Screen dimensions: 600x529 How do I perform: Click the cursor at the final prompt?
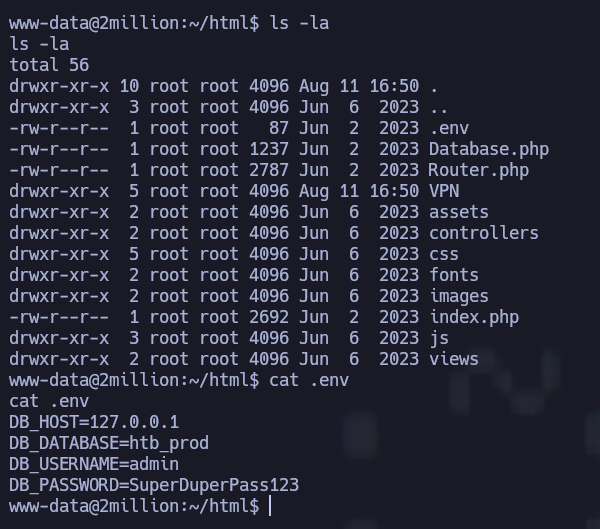tap(270, 506)
